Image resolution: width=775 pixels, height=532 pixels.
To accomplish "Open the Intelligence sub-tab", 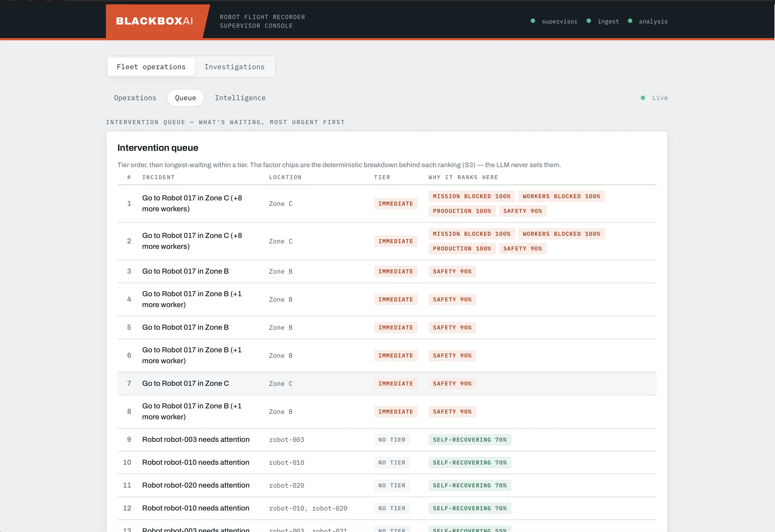I will click(x=240, y=98).
